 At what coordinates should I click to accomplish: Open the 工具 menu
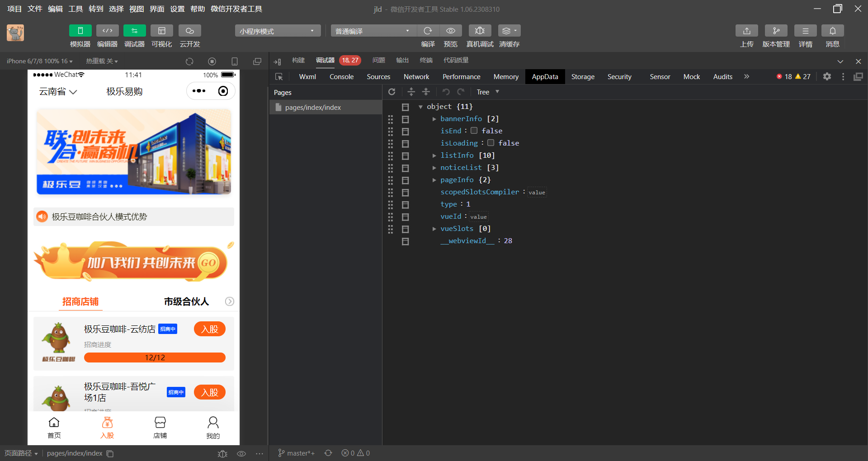[75, 9]
